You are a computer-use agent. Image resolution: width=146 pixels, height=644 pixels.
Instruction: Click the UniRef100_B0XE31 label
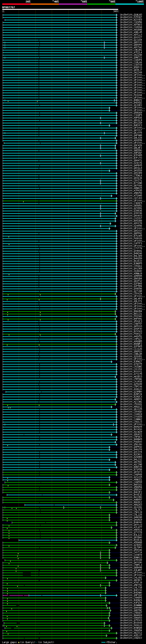click(x=131, y=540)
